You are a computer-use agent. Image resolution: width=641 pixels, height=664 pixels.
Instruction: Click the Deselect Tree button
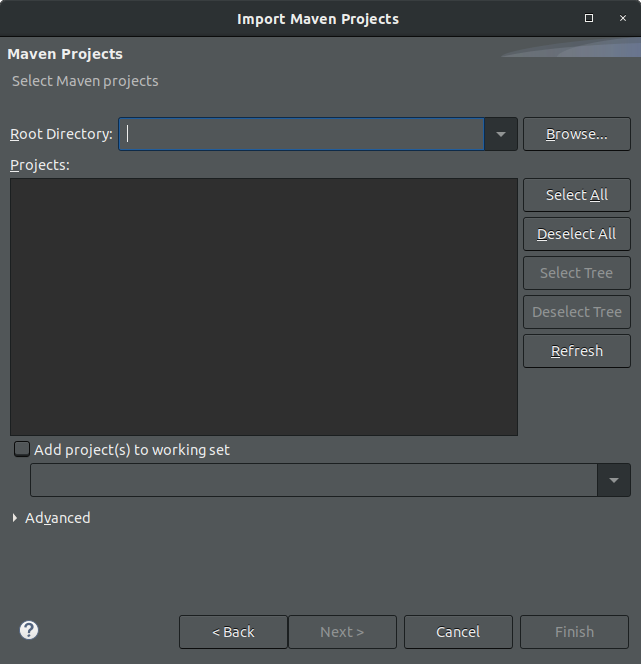click(x=576, y=312)
